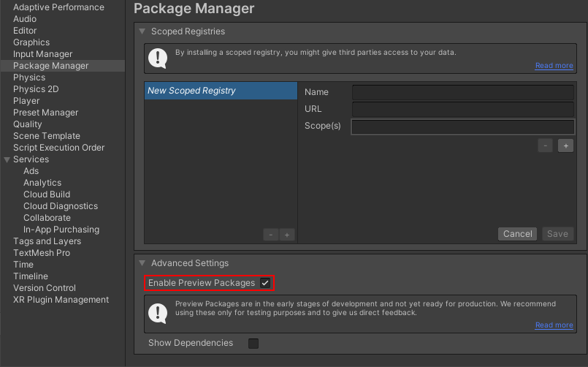Click the plus button under the registry list
Viewport: 588px width, 367px height.
tap(287, 235)
